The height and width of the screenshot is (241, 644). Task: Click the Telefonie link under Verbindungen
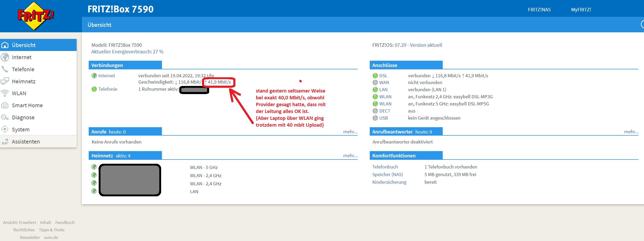108,89
